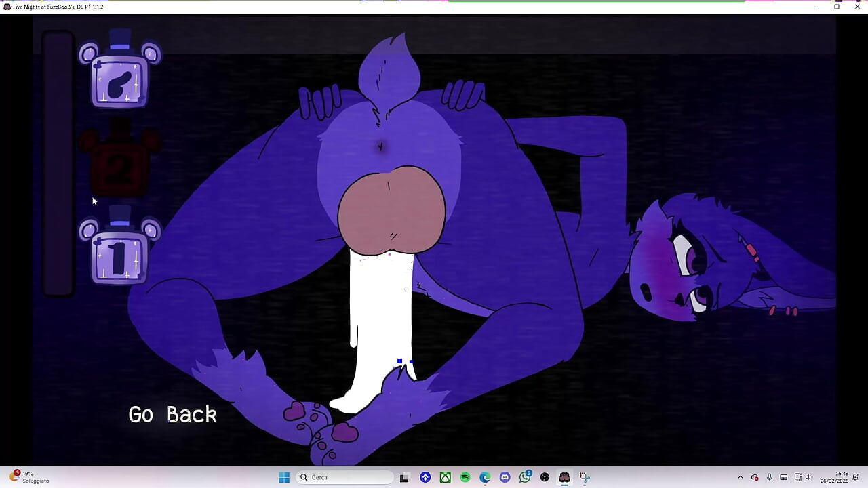Open Discord from the taskbar

tap(505, 476)
